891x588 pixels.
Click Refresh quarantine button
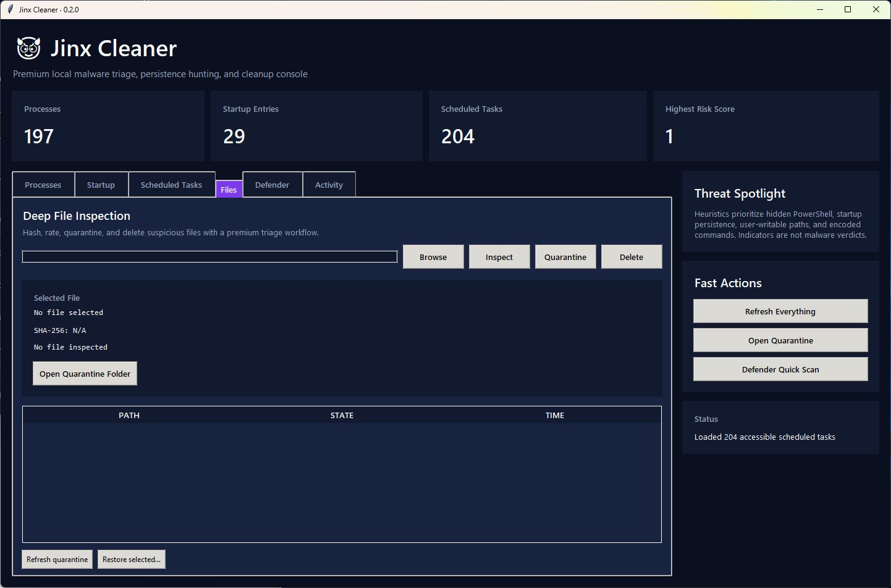point(57,560)
